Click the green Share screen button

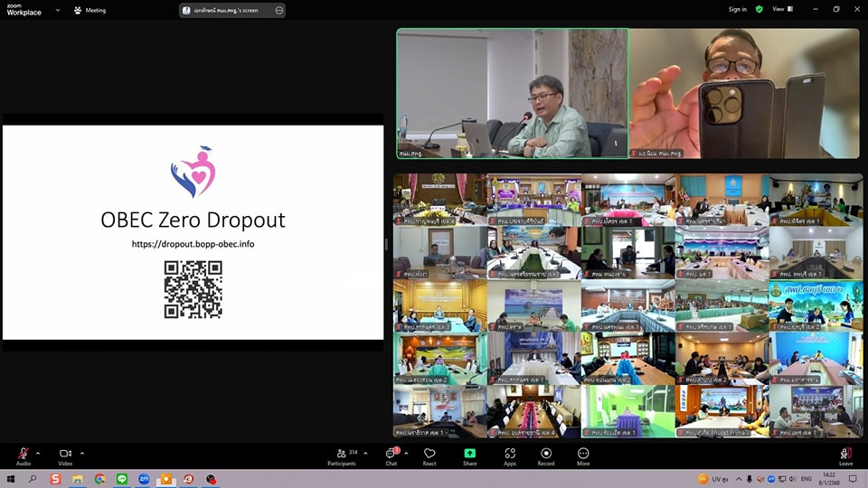tap(469, 456)
